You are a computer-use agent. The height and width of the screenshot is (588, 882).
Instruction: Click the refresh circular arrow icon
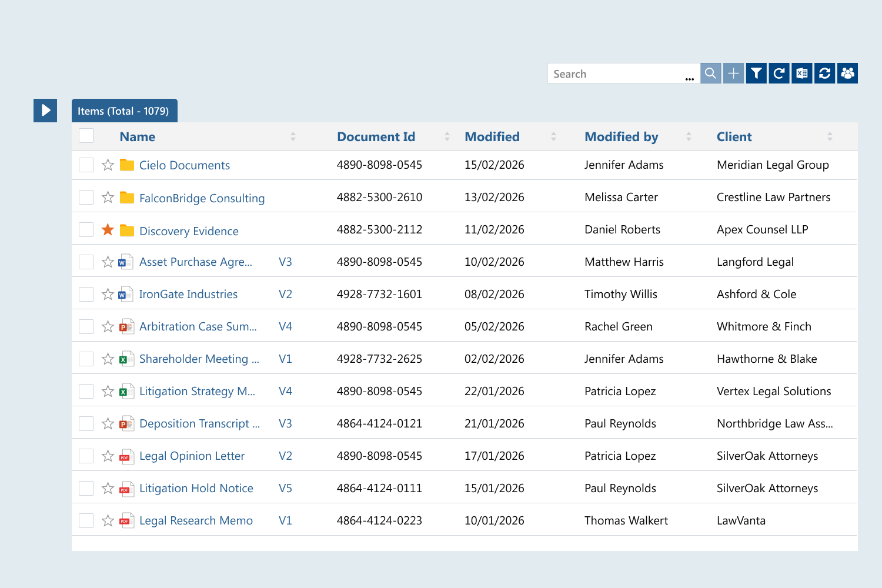(779, 73)
